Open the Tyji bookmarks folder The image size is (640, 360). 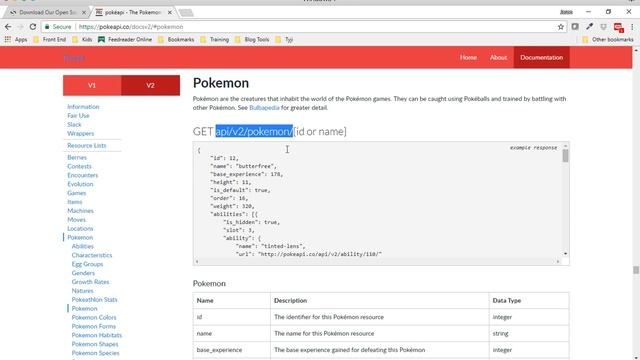284,40
